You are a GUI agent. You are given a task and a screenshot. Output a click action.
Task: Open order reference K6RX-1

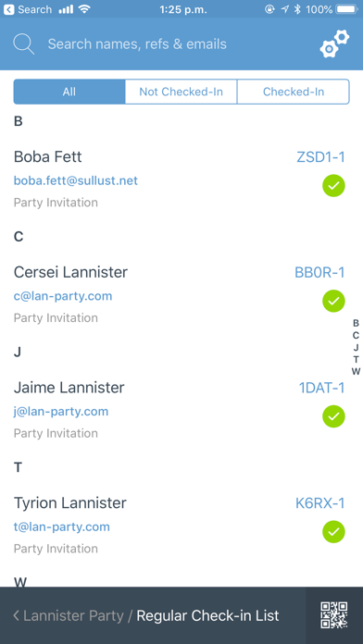pos(320,503)
